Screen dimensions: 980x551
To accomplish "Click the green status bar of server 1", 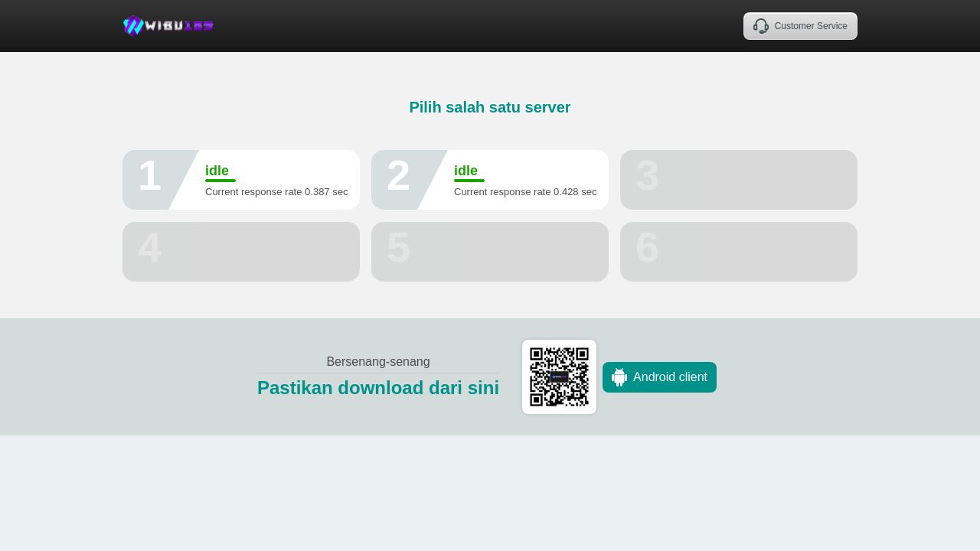I will point(220,181).
